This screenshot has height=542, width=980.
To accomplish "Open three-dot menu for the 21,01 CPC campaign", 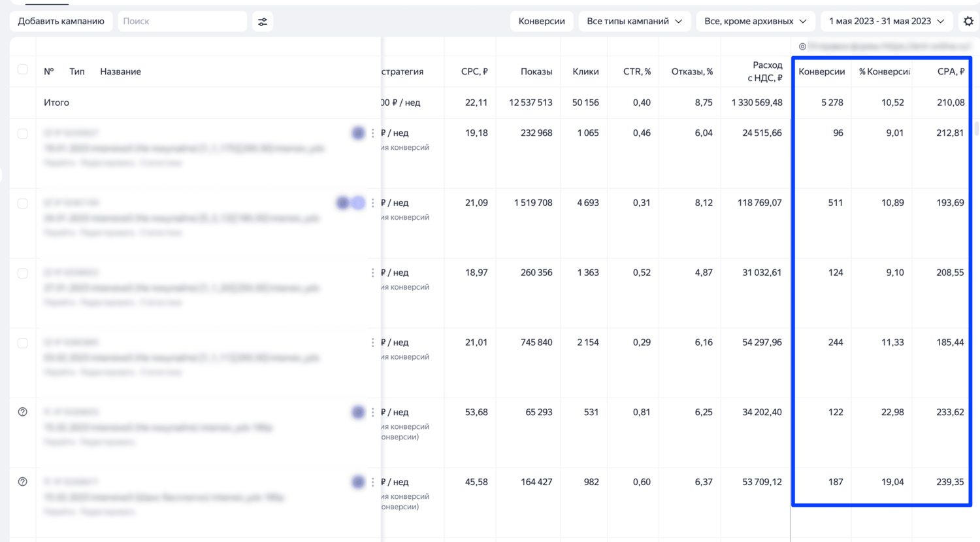I will coord(373,343).
